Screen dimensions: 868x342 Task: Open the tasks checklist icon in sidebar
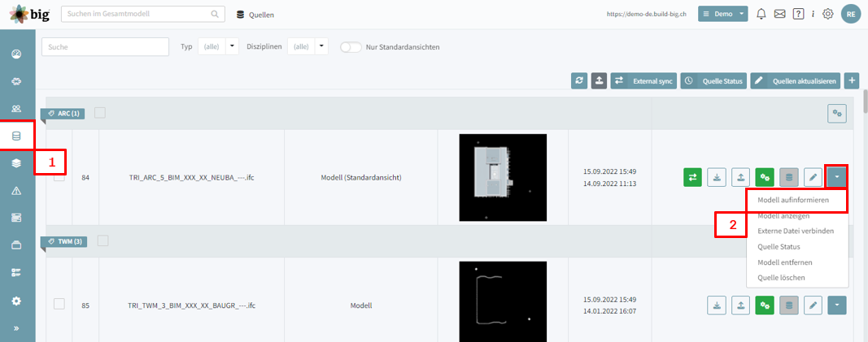[16, 273]
